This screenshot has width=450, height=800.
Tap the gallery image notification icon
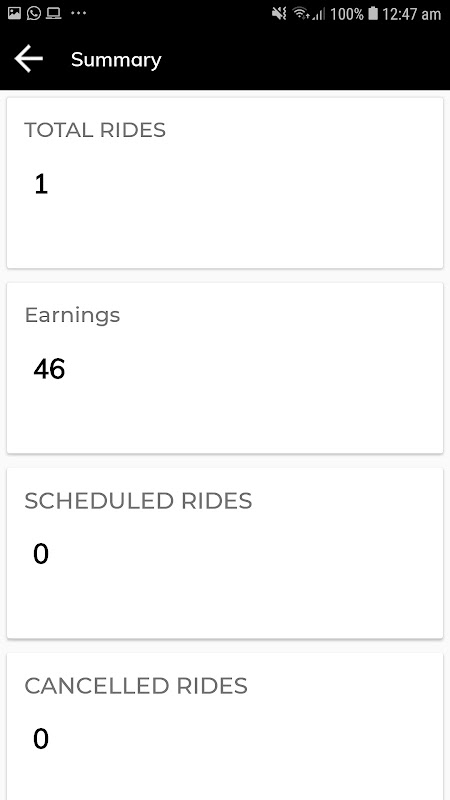coord(14,13)
